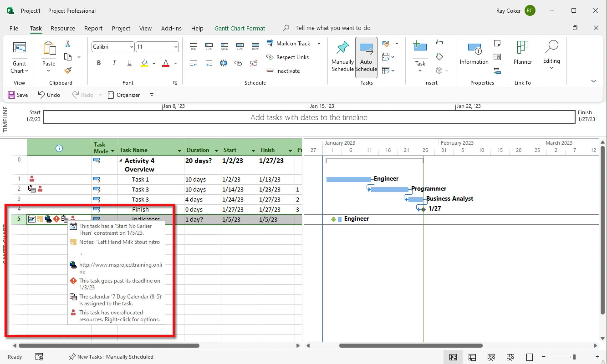Image resolution: width=607 pixels, height=364 pixels.
Task: Mark task 50% complete
Action: click(224, 46)
